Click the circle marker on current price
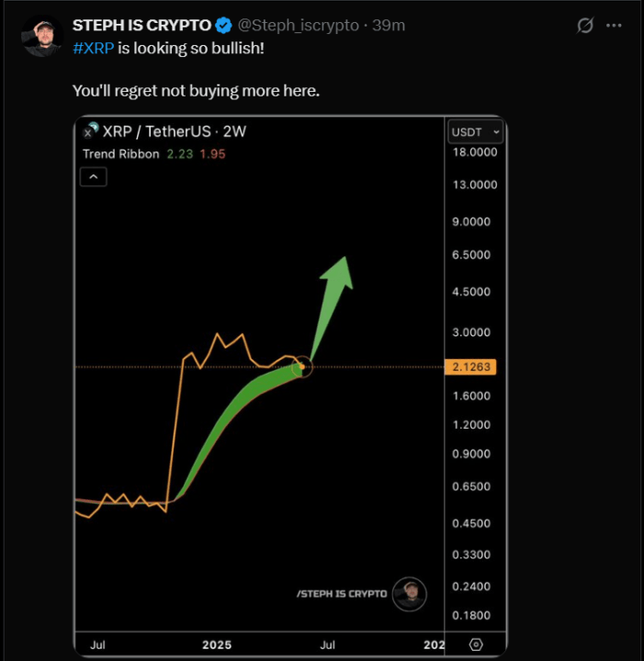Image resolution: width=644 pixels, height=661 pixels. (x=301, y=368)
